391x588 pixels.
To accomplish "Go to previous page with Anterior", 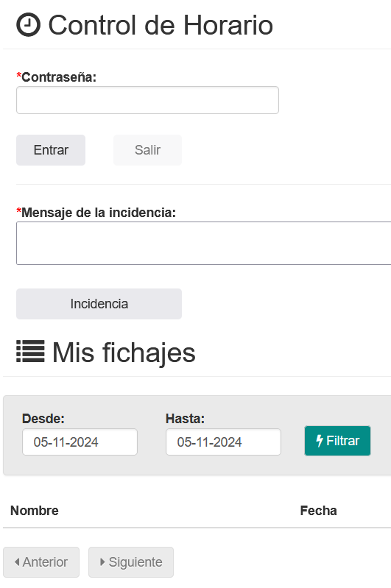I will click(41, 562).
